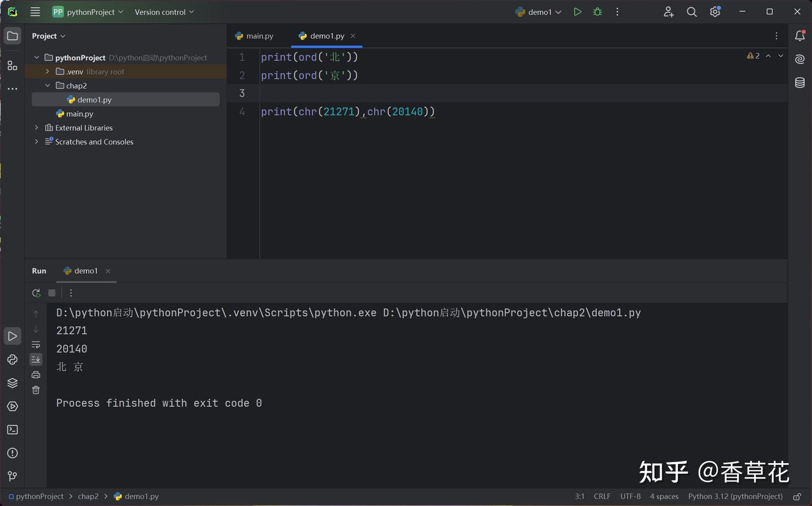Stop the running process in Run panel
Screen dimensions: 812x506
pyautogui.click(x=52, y=293)
